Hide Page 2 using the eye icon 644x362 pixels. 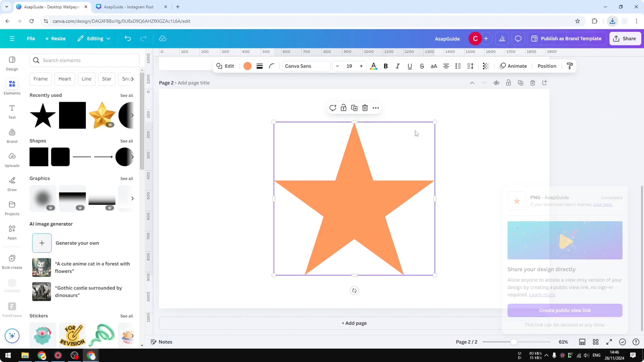pyautogui.click(x=496, y=83)
